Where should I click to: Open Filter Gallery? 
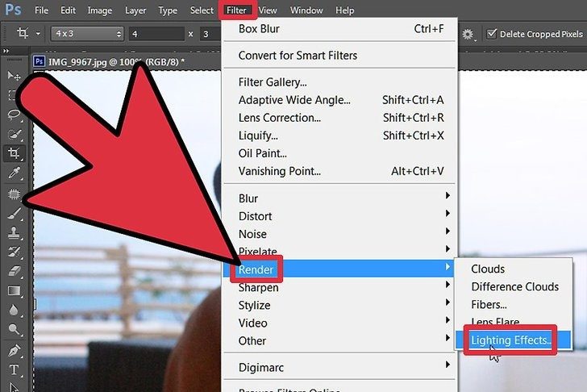click(273, 82)
